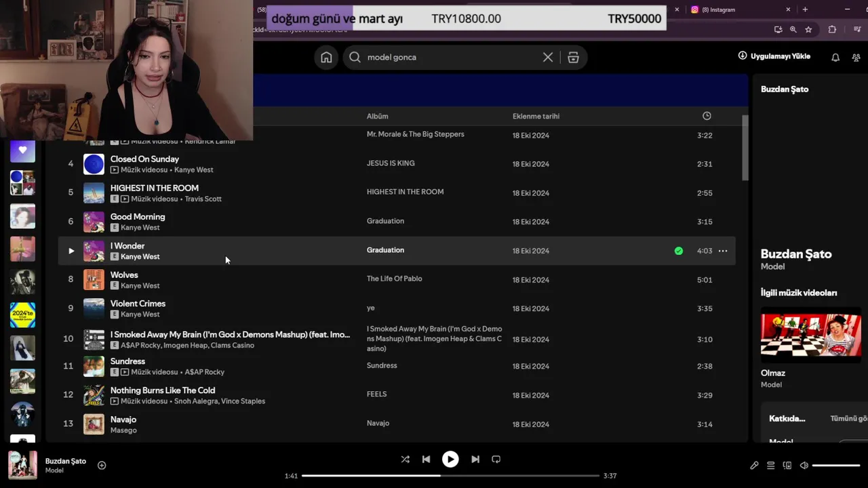Open more options for 'I Wonder'
The image size is (868, 488).
pos(723,251)
